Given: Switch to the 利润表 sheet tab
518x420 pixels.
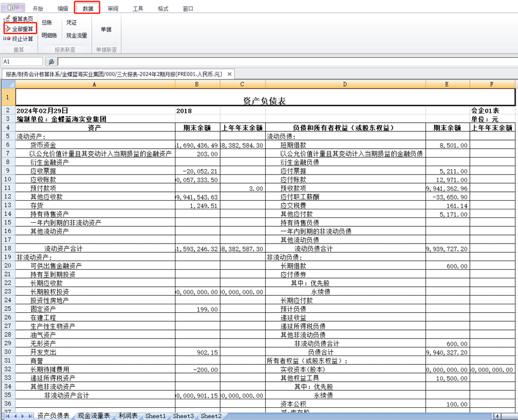Looking at the screenshot, I should point(127,416).
